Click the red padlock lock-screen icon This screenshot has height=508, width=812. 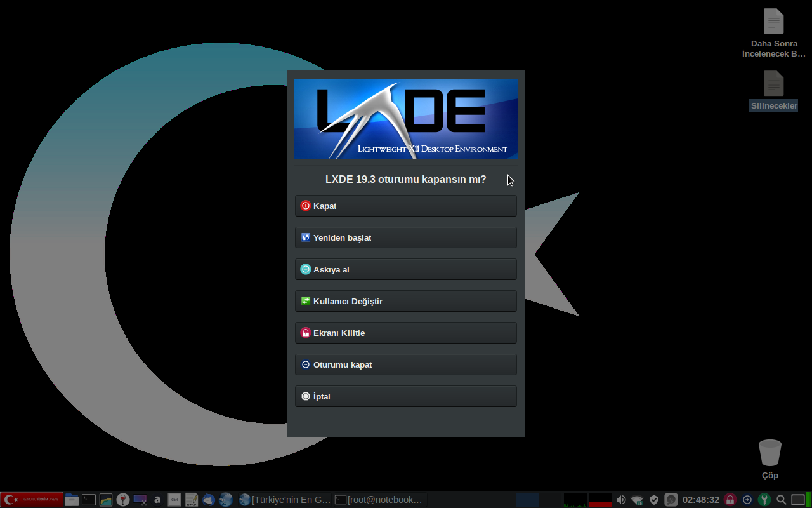coord(730,500)
